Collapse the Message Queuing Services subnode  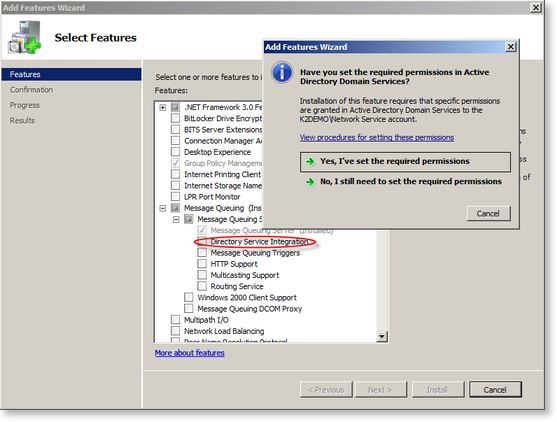pyautogui.click(x=176, y=220)
